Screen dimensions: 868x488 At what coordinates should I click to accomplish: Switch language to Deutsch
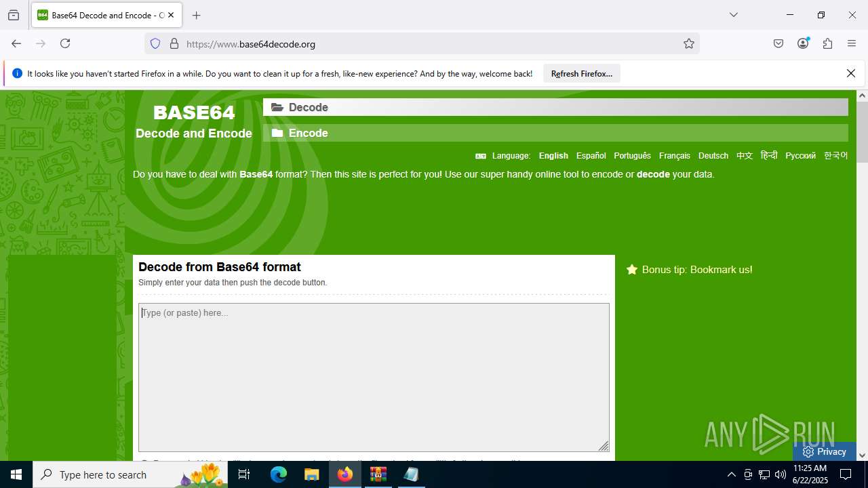point(713,156)
